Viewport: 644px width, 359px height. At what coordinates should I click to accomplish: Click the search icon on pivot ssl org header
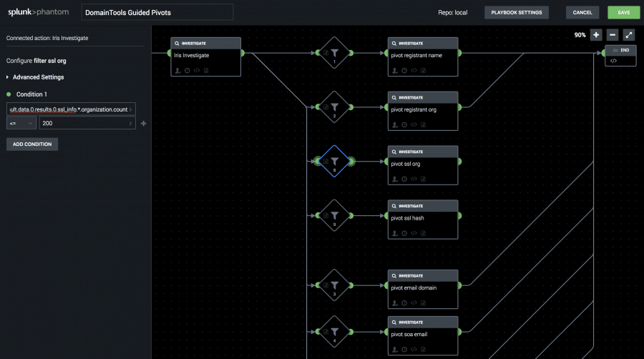pos(394,152)
